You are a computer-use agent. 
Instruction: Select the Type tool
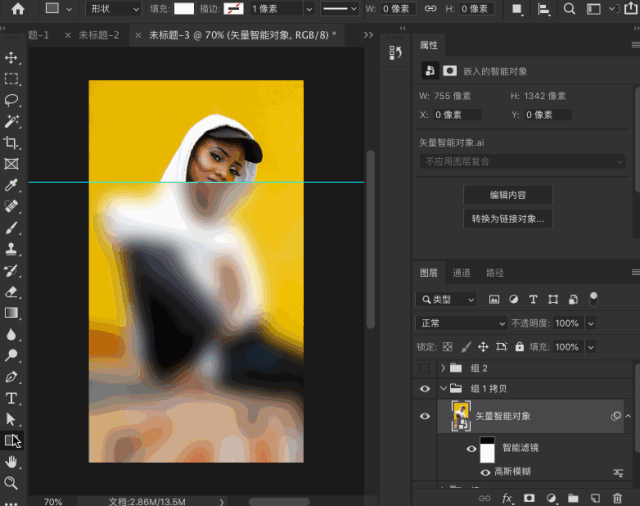pyautogui.click(x=12, y=398)
